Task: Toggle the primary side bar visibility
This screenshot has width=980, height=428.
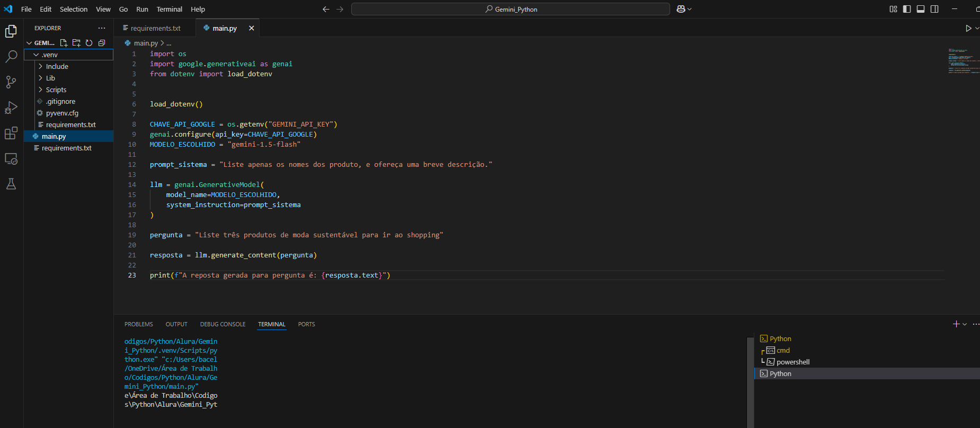Action: coord(907,9)
